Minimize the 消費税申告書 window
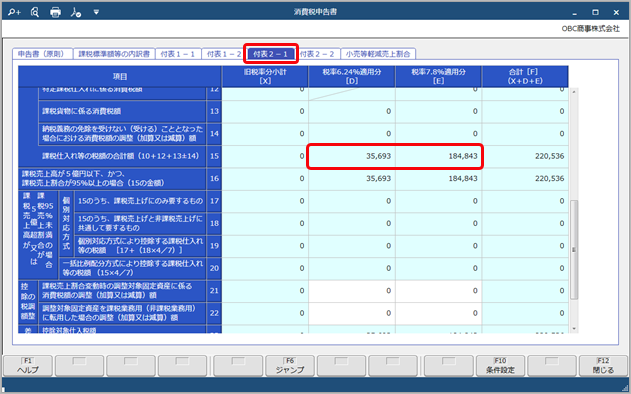Screen dimensions: 631x394 (575, 13)
